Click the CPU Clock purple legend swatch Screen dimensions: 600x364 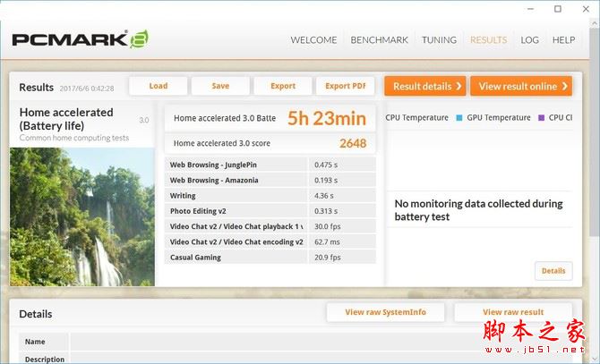[x=542, y=118]
